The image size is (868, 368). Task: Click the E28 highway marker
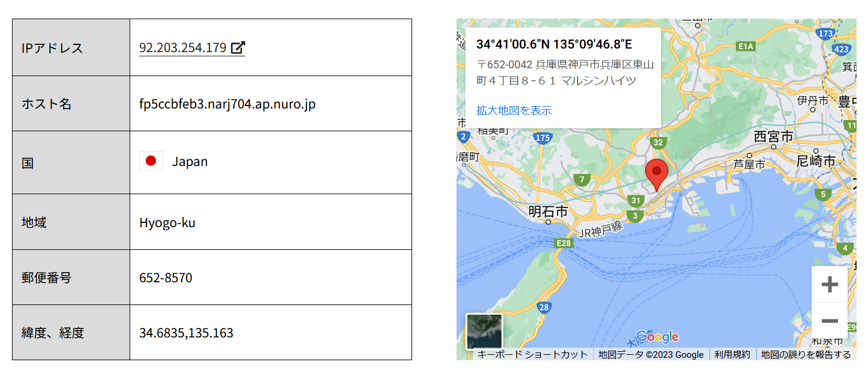click(564, 243)
